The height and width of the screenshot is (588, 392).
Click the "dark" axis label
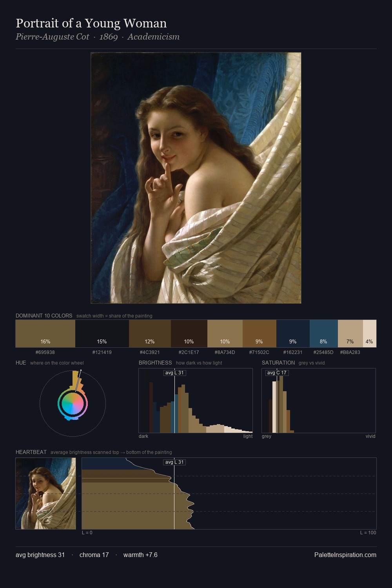coord(143,436)
